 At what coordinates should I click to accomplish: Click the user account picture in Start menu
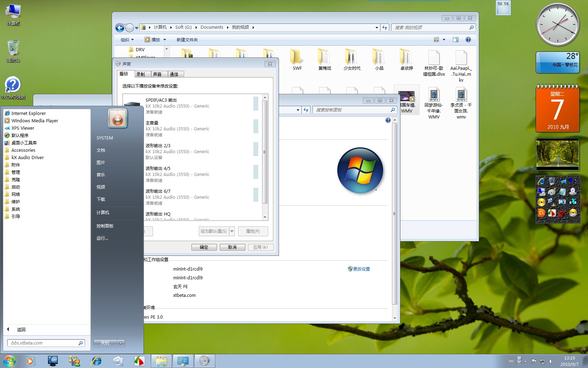(118, 119)
